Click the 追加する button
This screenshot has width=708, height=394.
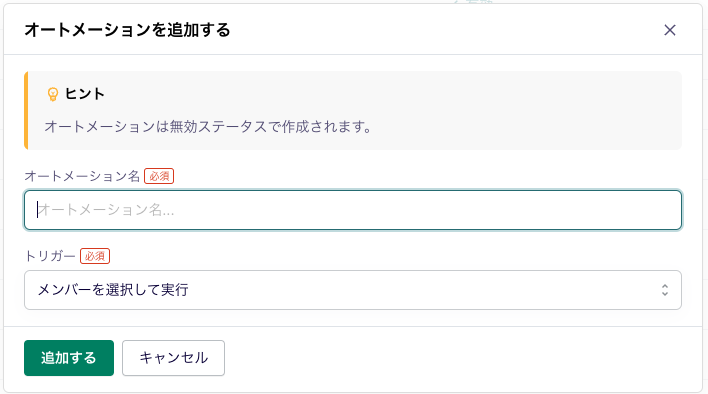click(x=69, y=358)
